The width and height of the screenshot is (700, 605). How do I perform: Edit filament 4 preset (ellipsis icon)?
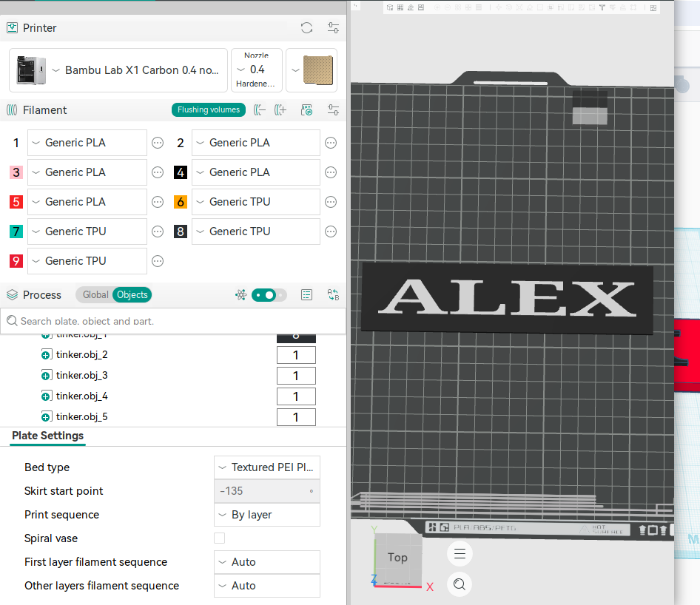click(x=331, y=172)
